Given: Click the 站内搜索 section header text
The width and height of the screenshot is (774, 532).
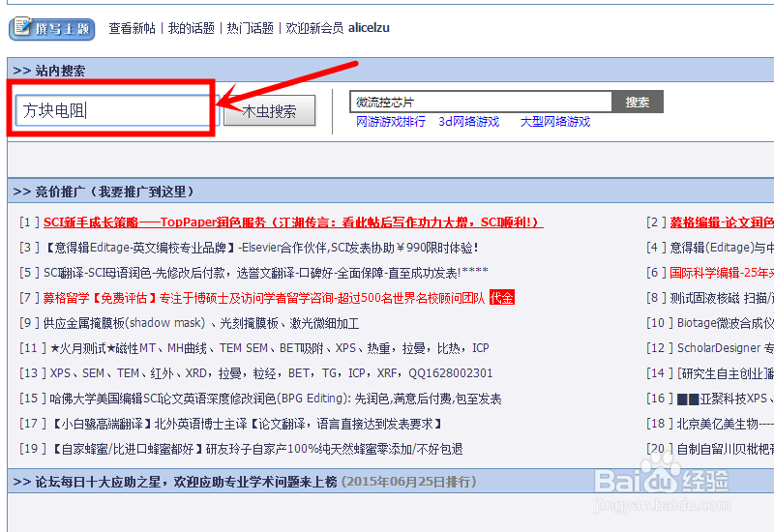Looking at the screenshot, I should click(x=60, y=71).
